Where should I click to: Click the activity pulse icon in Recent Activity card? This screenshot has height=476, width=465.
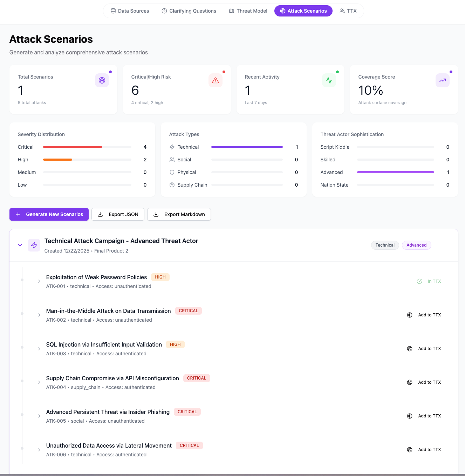(x=329, y=80)
